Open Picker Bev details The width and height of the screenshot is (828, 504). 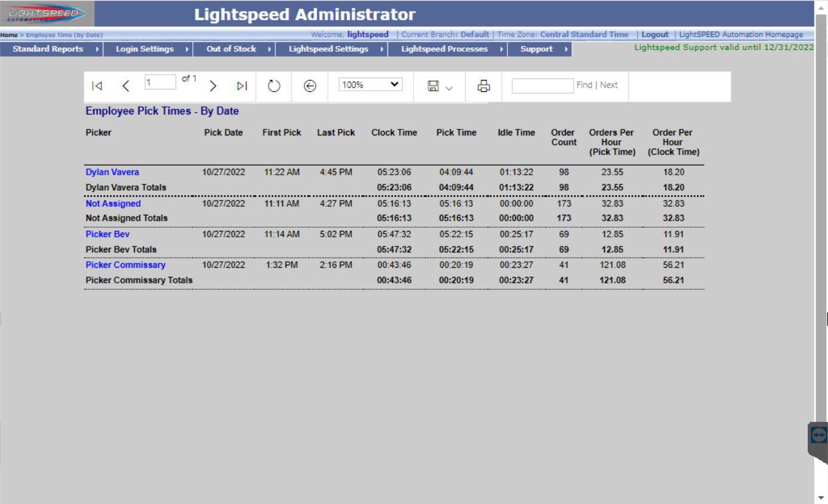(107, 234)
